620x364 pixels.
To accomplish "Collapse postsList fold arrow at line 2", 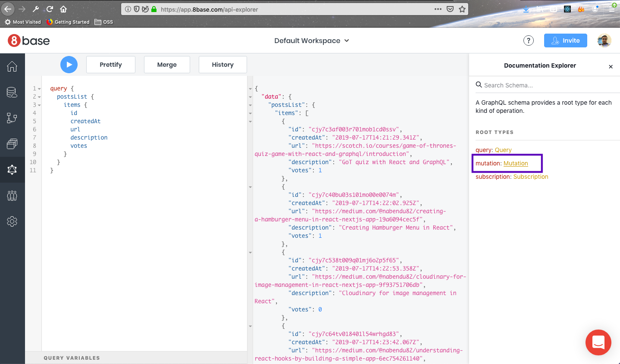I will pyautogui.click(x=39, y=97).
